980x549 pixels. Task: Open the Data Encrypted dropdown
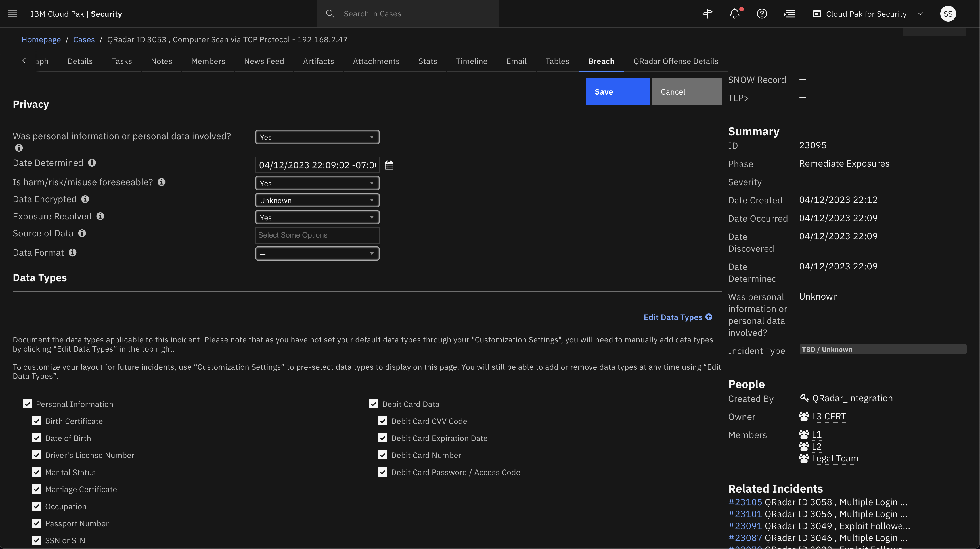tap(317, 200)
